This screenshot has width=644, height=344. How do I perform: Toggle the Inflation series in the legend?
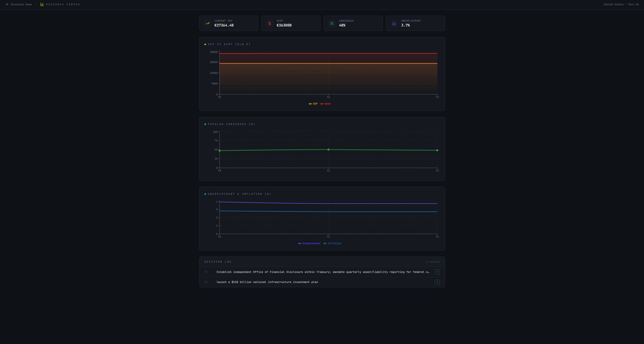pos(332,243)
